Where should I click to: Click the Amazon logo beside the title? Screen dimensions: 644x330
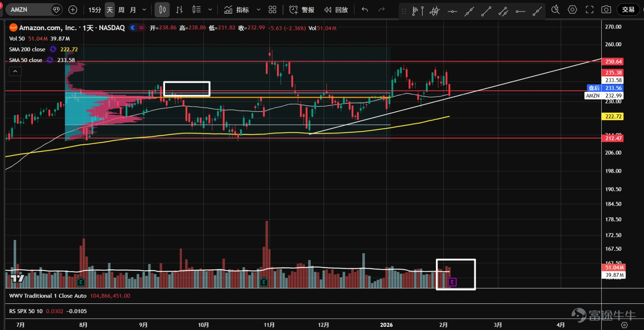pos(13,28)
